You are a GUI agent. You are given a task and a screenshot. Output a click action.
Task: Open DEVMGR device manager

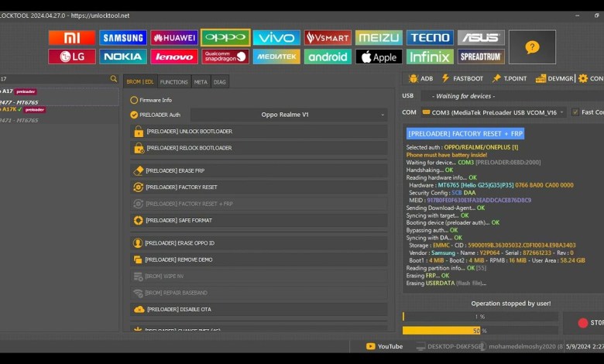554,78
